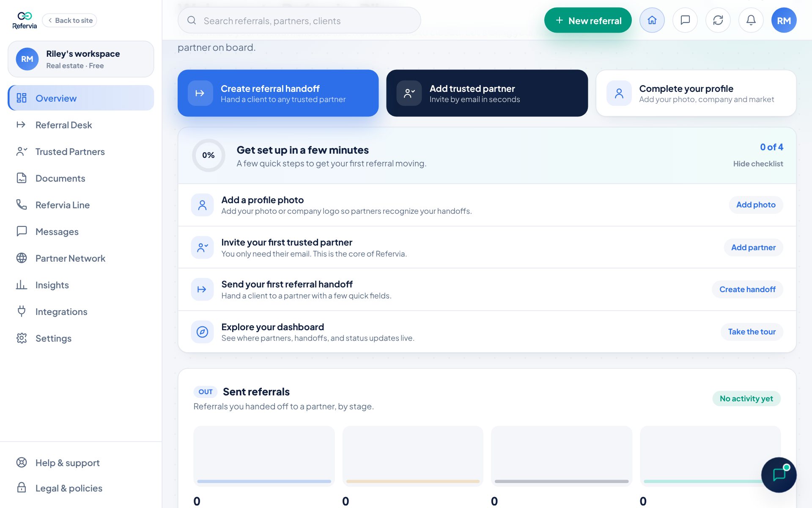This screenshot has width=812, height=508.
Task: Open the messages chat icon in top bar
Action: 685,20
